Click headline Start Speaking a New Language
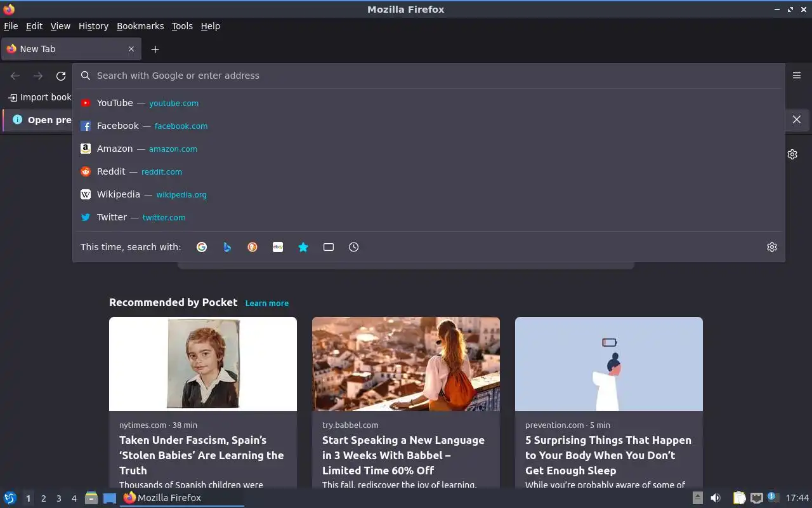The image size is (812, 508). click(403, 455)
